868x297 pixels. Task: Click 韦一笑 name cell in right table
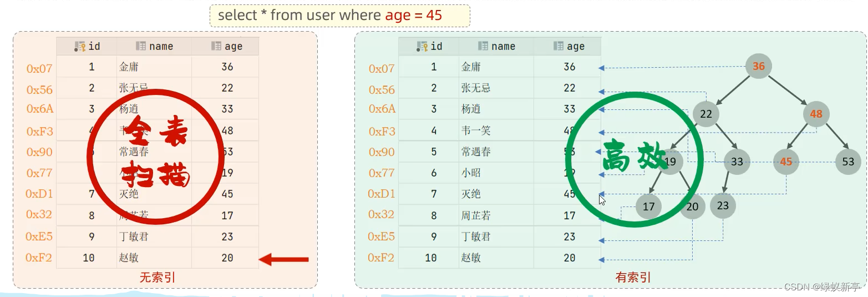pyautogui.click(x=496, y=130)
